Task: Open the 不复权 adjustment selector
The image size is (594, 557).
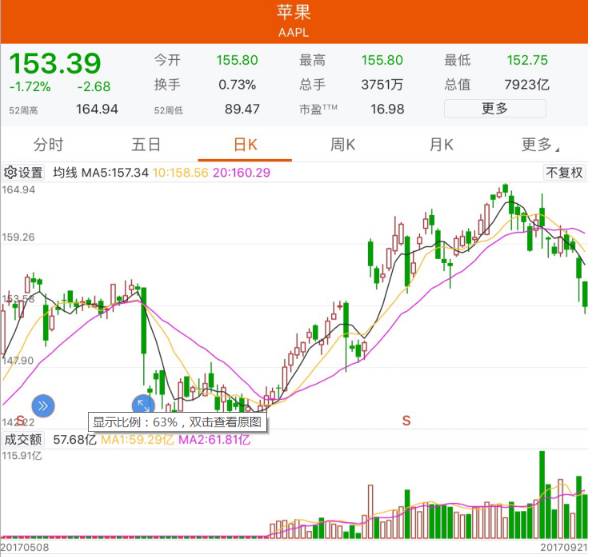Action: [564, 173]
